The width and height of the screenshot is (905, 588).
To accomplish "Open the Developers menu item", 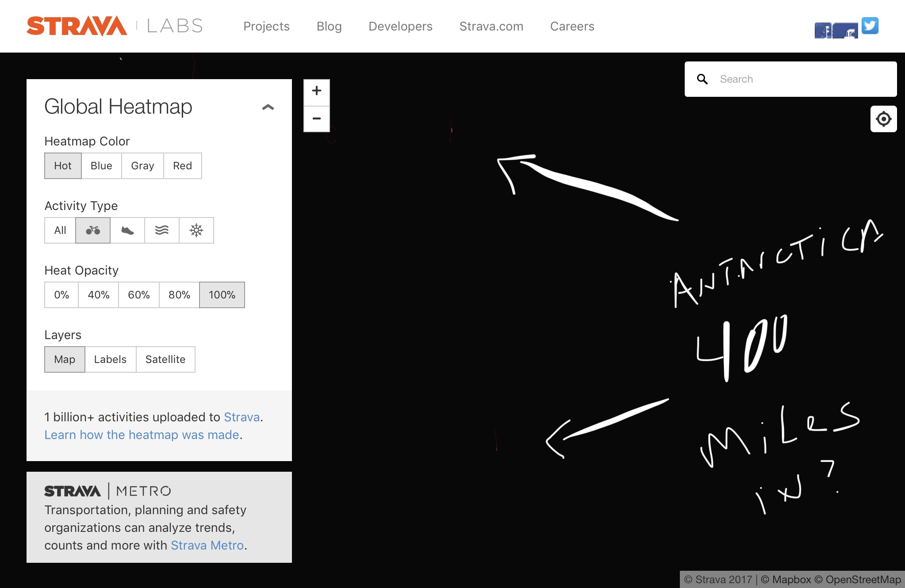I will tap(400, 27).
